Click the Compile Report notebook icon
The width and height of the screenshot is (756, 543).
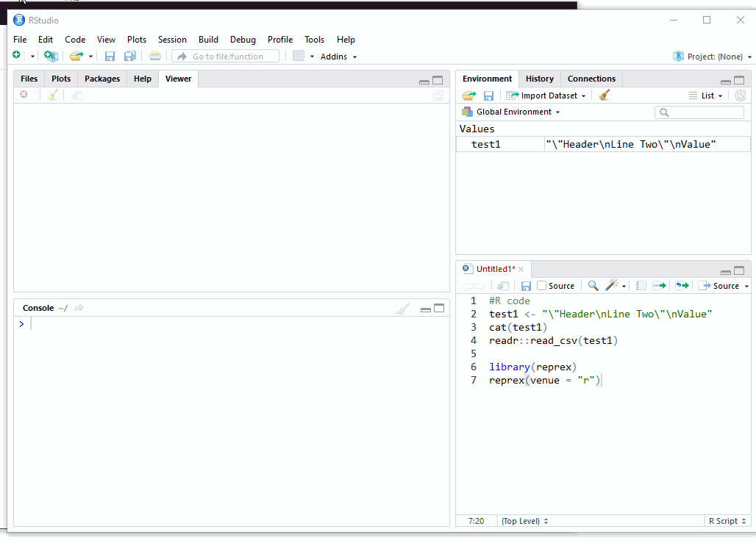(x=641, y=286)
